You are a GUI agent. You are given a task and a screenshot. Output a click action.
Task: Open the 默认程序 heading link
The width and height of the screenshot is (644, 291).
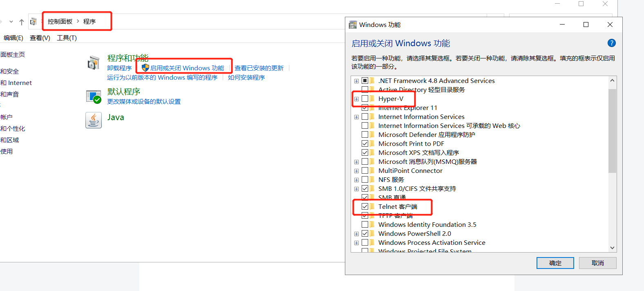(x=124, y=92)
